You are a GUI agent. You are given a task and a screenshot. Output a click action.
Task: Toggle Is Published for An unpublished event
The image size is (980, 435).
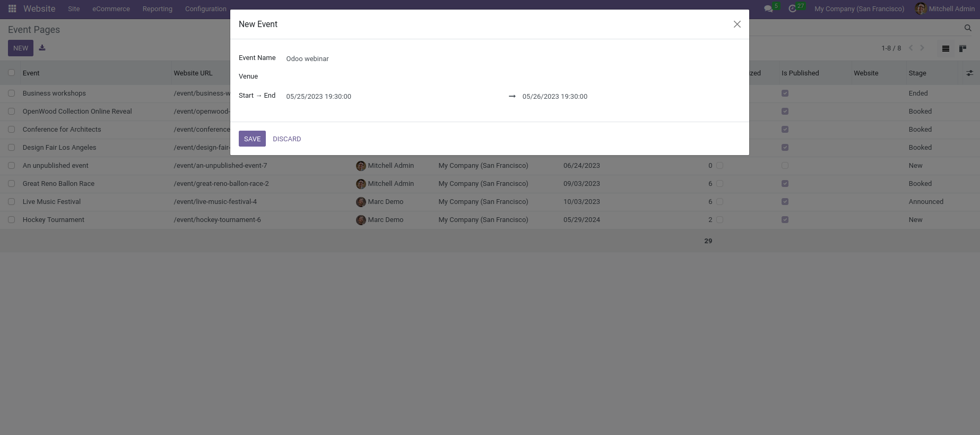(x=785, y=166)
